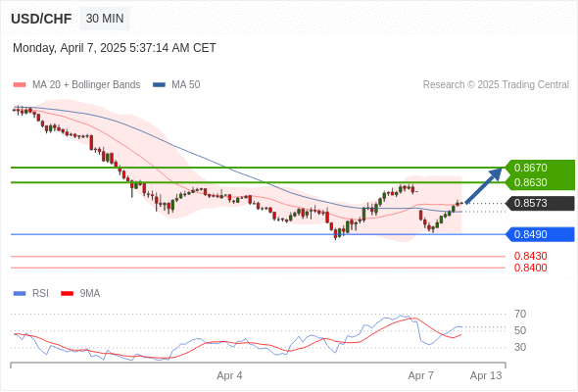Click the 0.8430 support price label
The image size is (578, 392).
[530, 256]
